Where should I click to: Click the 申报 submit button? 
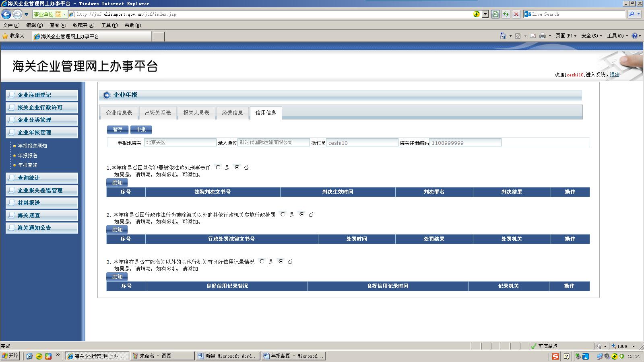coord(141,130)
